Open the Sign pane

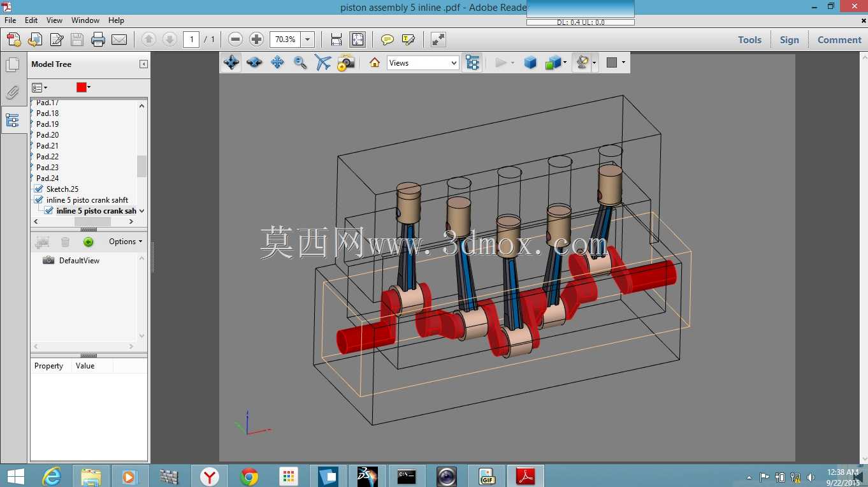tap(789, 40)
